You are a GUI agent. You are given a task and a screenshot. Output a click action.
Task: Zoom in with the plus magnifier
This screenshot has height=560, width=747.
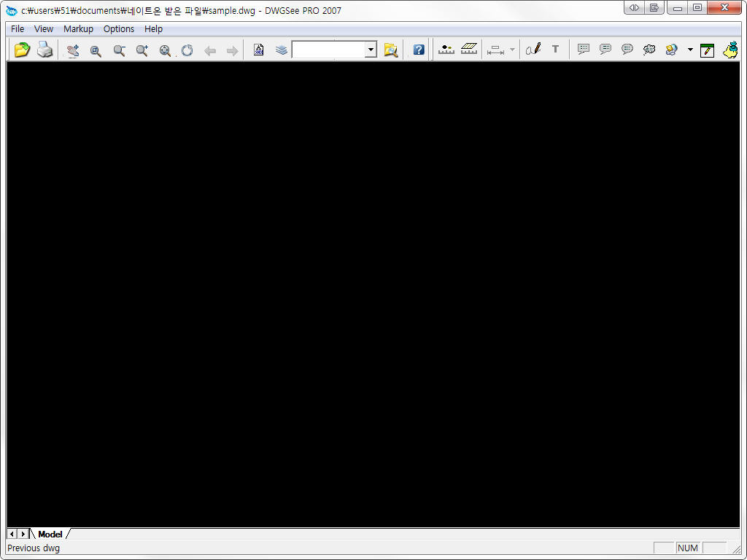pos(142,50)
